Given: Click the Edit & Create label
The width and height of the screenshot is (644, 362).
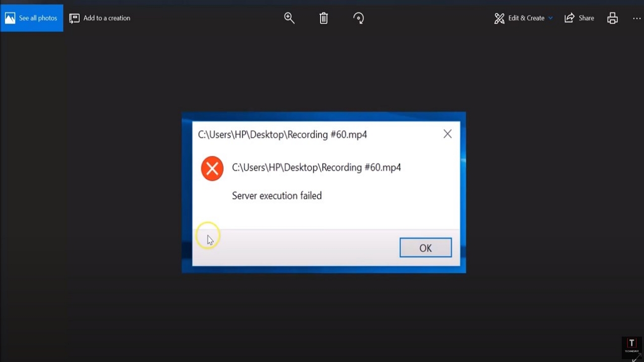Looking at the screenshot, I should [526, 18].
